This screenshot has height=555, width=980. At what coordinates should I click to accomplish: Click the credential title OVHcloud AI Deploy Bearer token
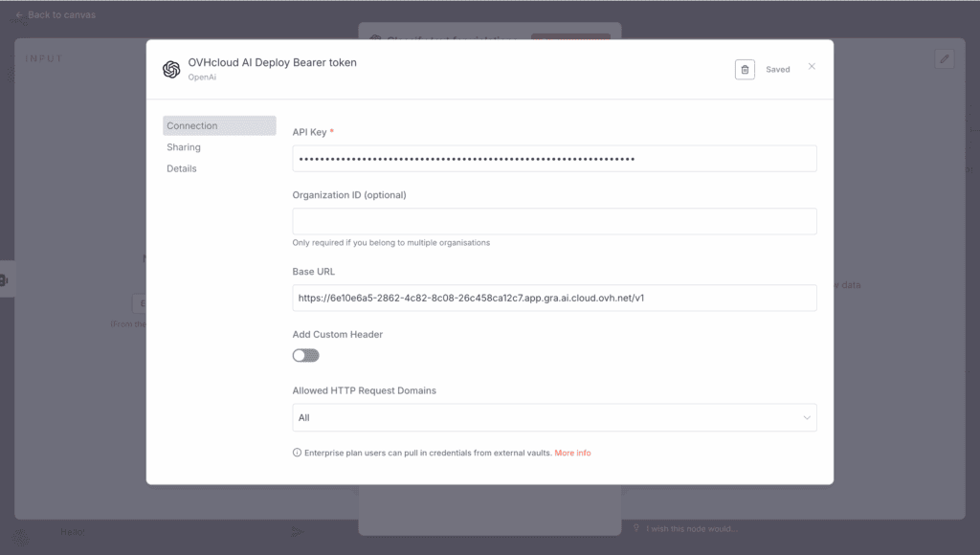[x=273, y=62]
